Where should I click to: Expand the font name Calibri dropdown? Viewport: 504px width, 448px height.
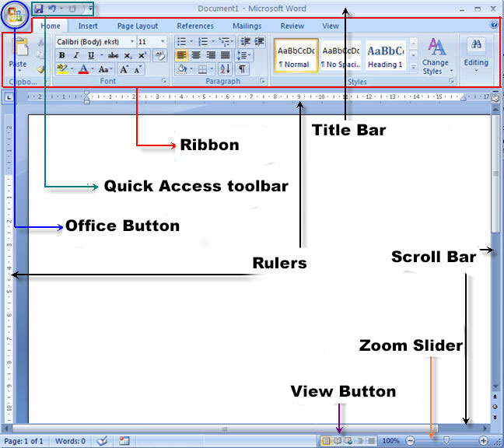[x=132, y=41]
